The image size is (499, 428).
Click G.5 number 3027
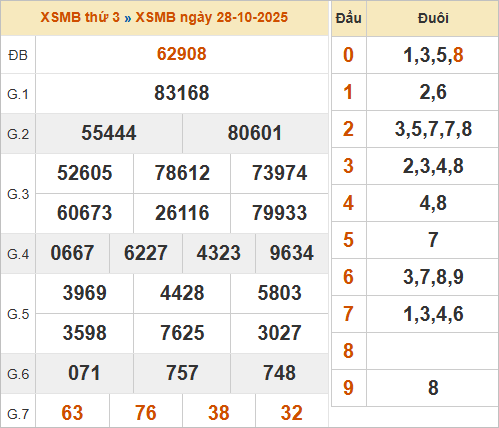coord(279,333)
